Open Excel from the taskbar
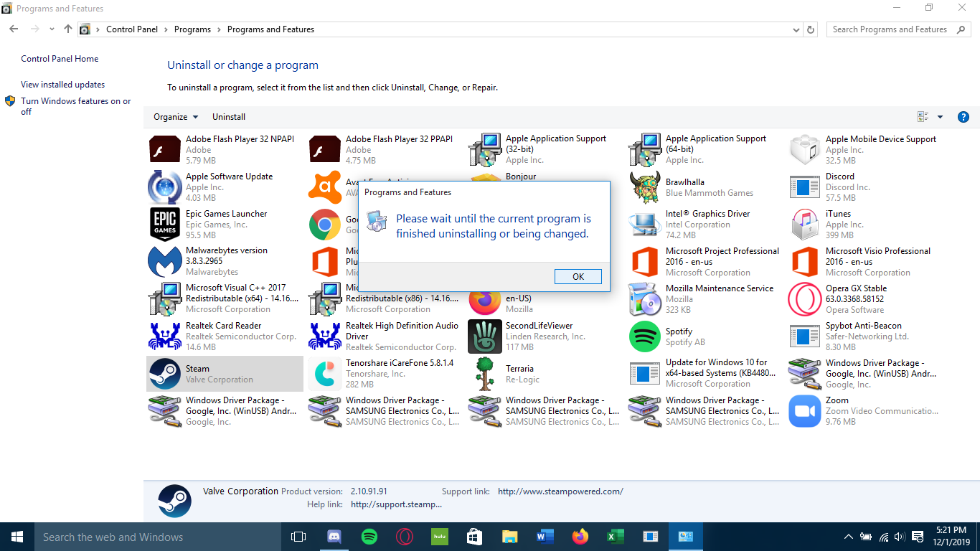The image size is (980, 551). coord(616,537)
